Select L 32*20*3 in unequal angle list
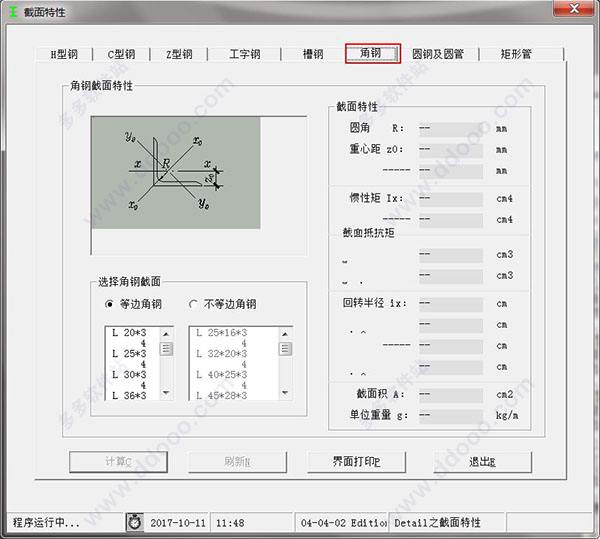 click(222, 353)
